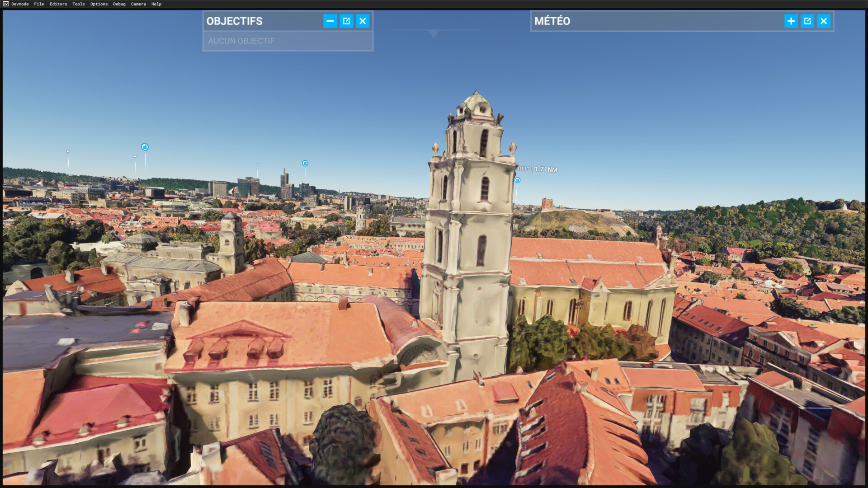Close the Météo panel

(823, 21)
